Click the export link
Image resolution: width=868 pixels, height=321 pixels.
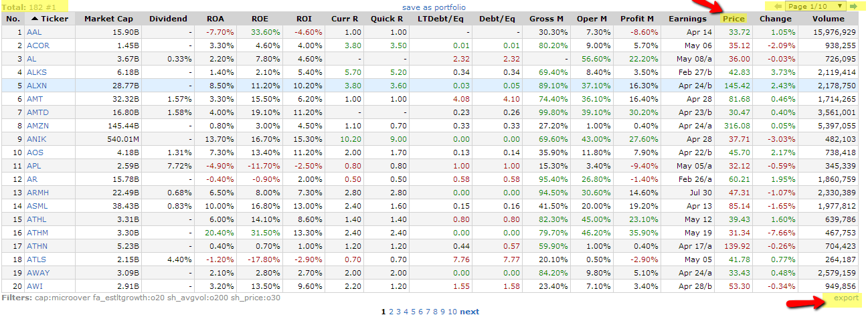[x=846, y=298]
